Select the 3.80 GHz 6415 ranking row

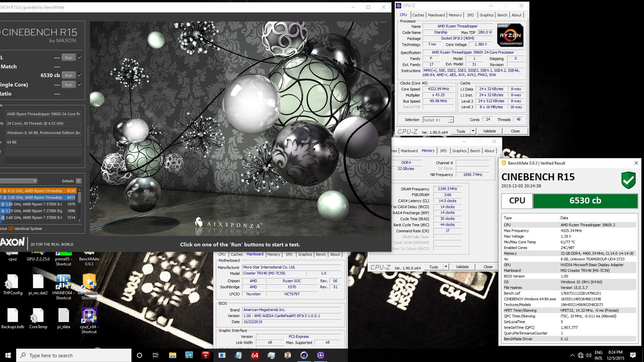coord(38,197)
